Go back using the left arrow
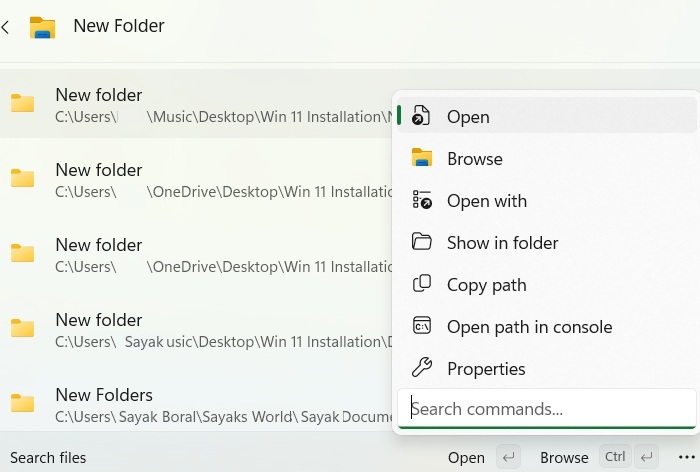Image resolution: width=700 pixels, height=472 pixels. [5, 27]
